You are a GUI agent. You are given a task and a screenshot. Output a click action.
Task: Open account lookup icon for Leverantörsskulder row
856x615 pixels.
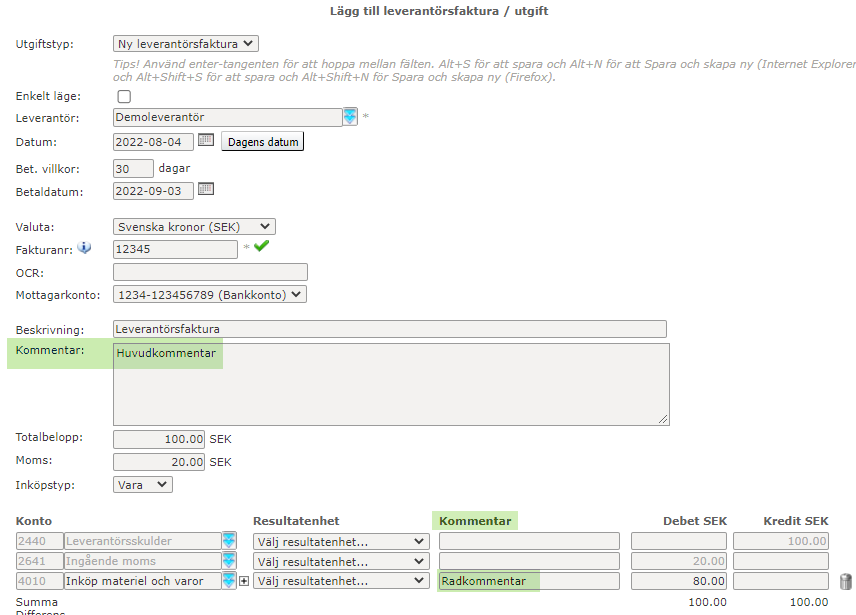click(230, 541)
